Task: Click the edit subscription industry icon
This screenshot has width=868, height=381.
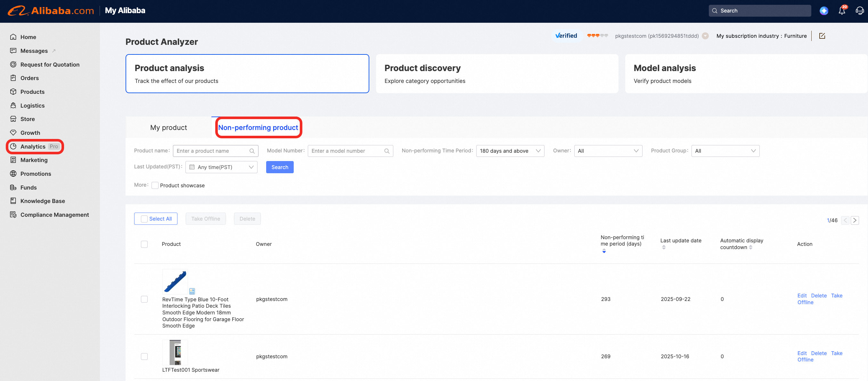Action: pos(822,36)
